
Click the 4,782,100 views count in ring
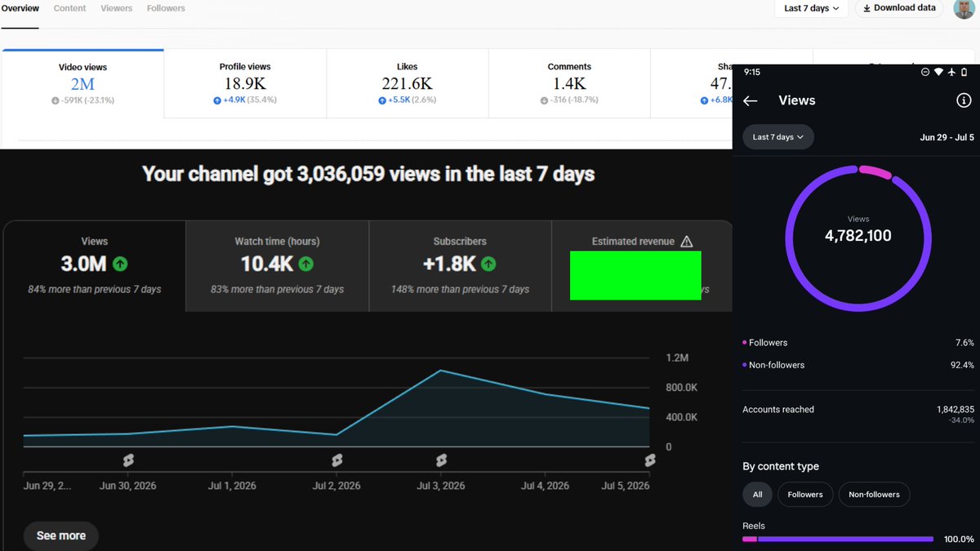click(x=858, y=236)
